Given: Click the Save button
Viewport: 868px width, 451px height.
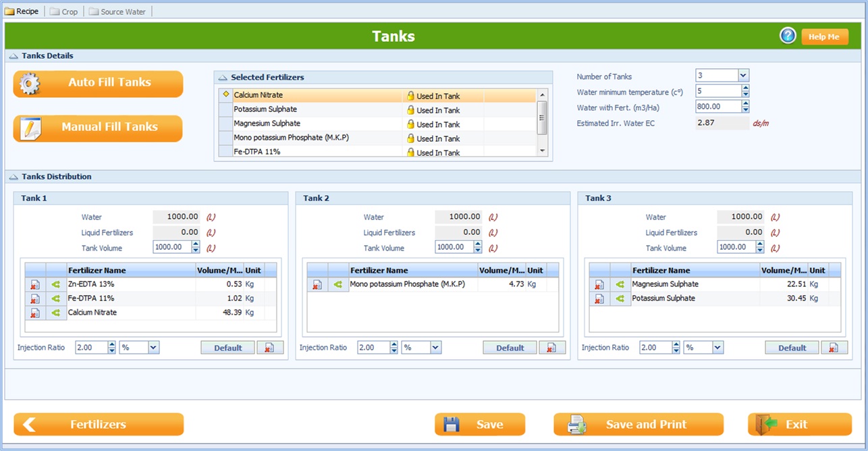Looking at the screenshot, I should 480,425.
